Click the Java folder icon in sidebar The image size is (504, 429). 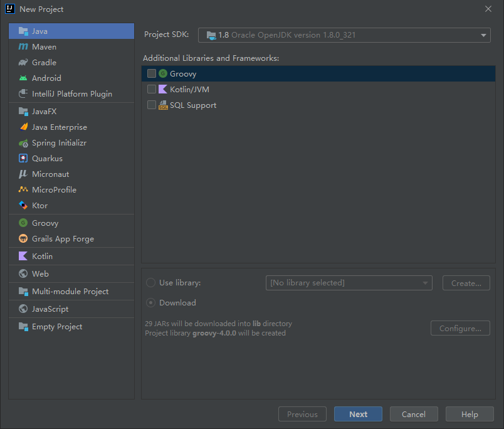click(x=23, y=31)
